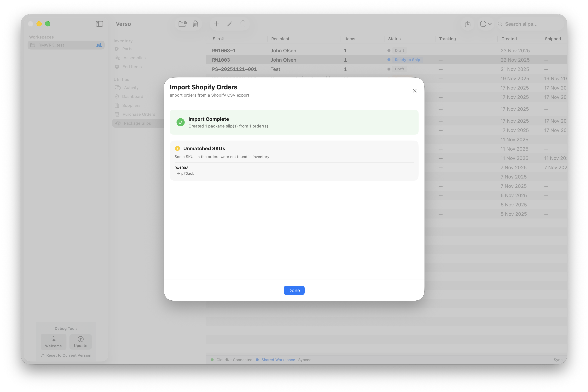This screenshot has width=588, height=392.
Task: Toggle the sidebar visibility icon
Action: [99, 24]
